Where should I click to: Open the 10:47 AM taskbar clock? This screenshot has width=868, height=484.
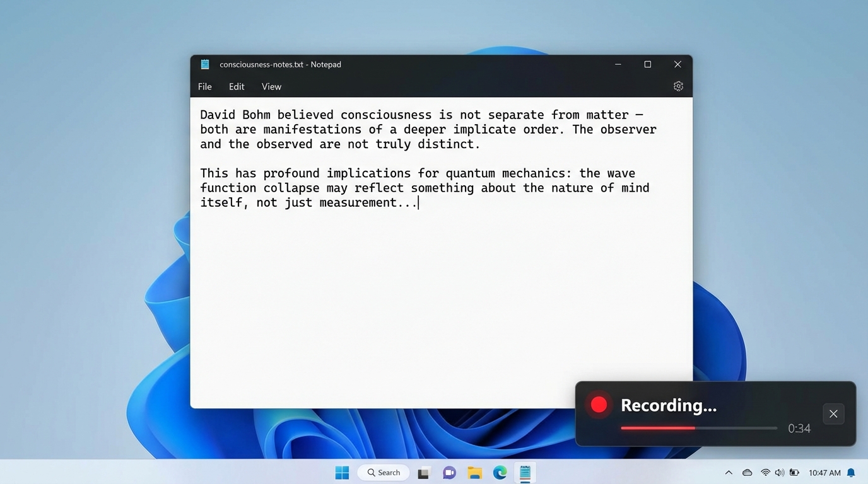pyautogui.click(x=824, y=473)
